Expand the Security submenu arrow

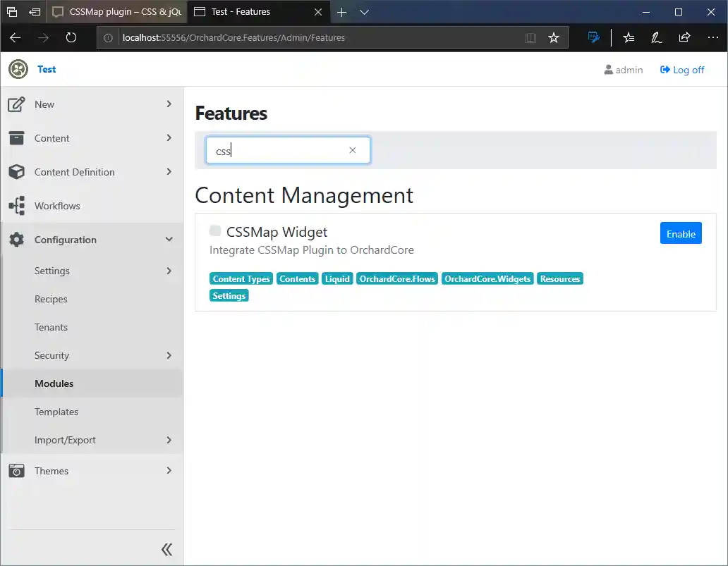pyautogui.click(x=169, y=355)
